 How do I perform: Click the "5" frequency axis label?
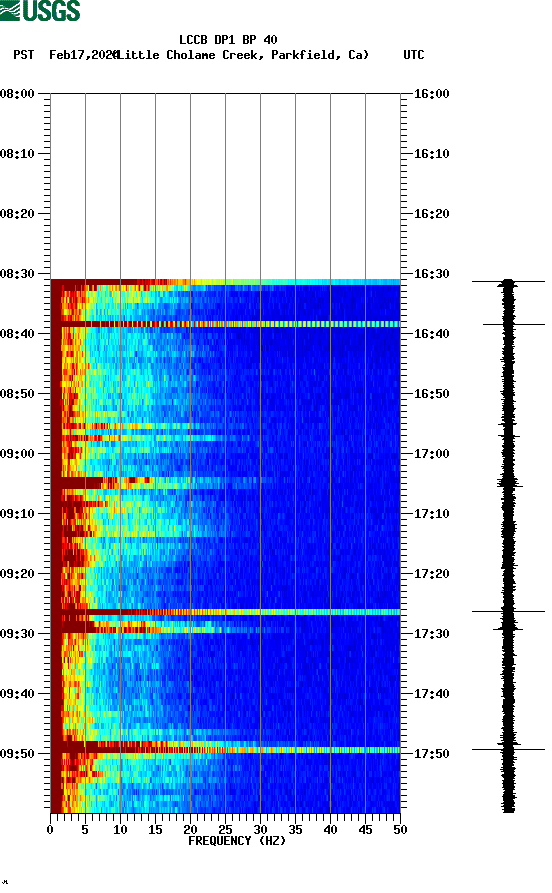coord(85,830)
